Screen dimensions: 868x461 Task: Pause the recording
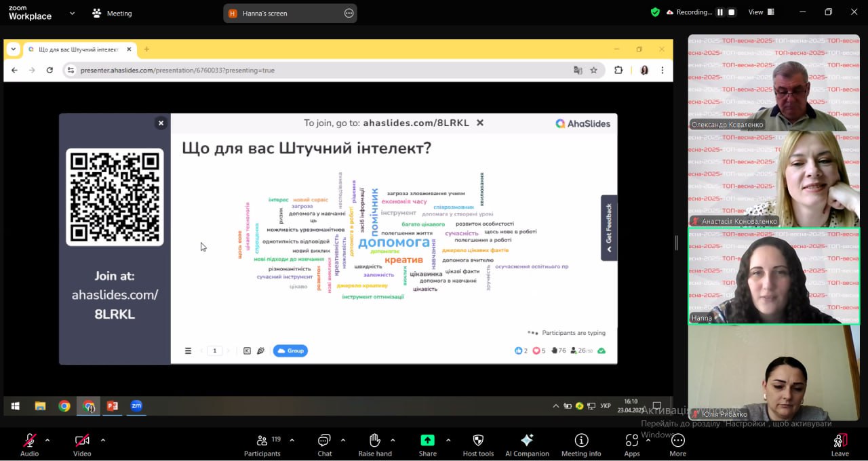(x=720, y=12)
